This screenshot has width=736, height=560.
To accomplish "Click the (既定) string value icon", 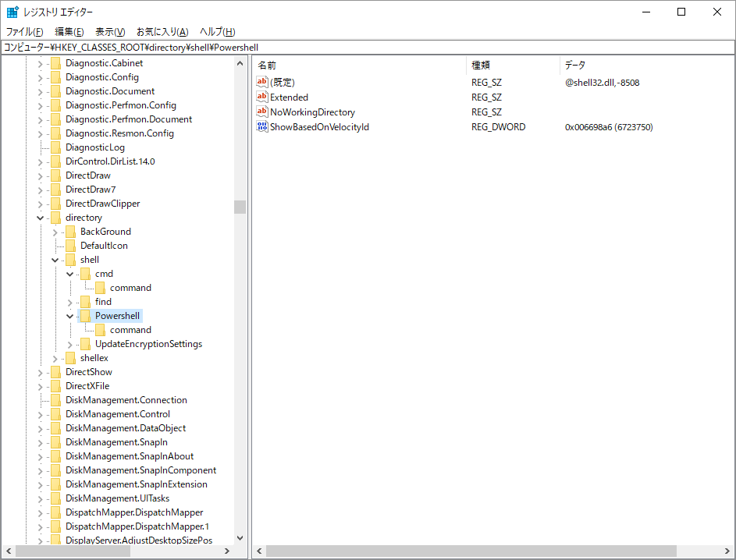I will click(x=262, y=82).
